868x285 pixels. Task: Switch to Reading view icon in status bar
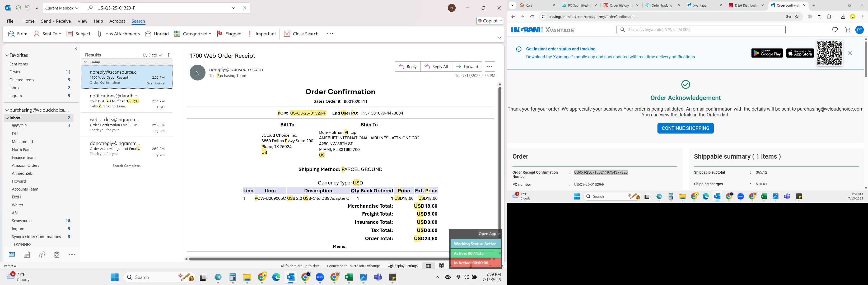click(441, 265)
